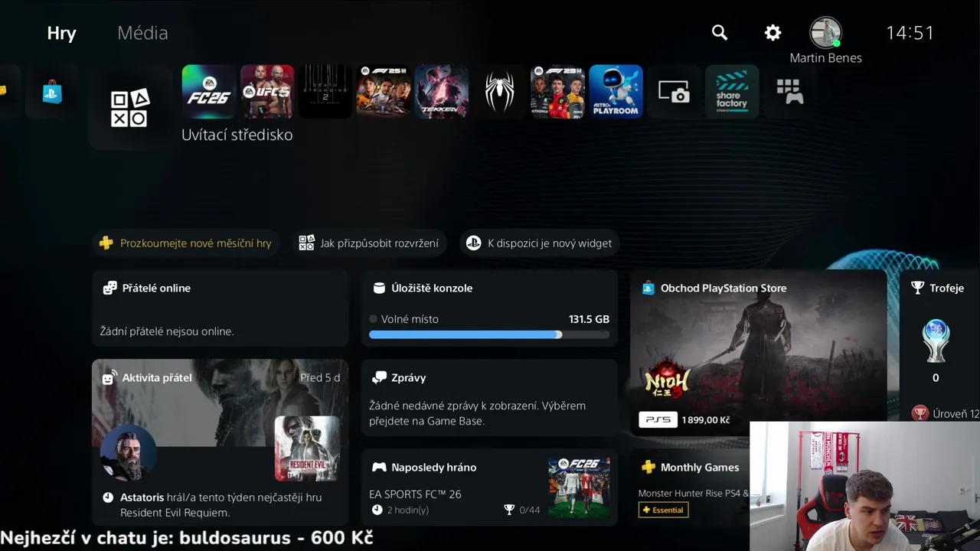Launch the EA FC26 game tile

(208, 92)
